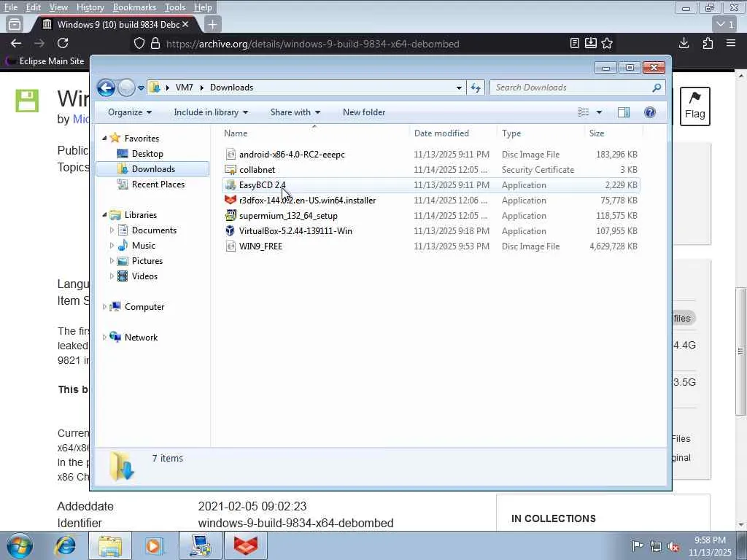Open the browser Edit menu

33,7
